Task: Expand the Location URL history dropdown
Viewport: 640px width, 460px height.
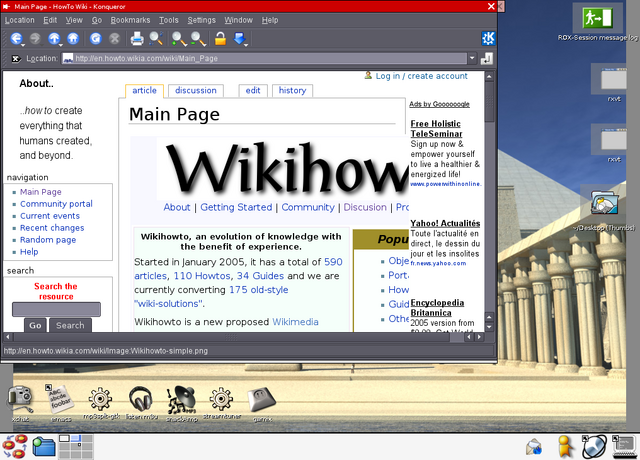Action: coord(472,58)
